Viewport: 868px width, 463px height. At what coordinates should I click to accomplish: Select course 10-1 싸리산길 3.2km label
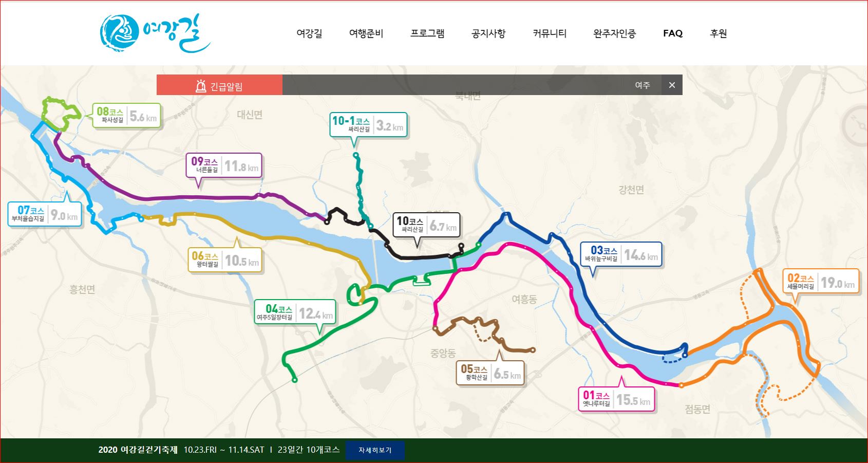[368, 125]
